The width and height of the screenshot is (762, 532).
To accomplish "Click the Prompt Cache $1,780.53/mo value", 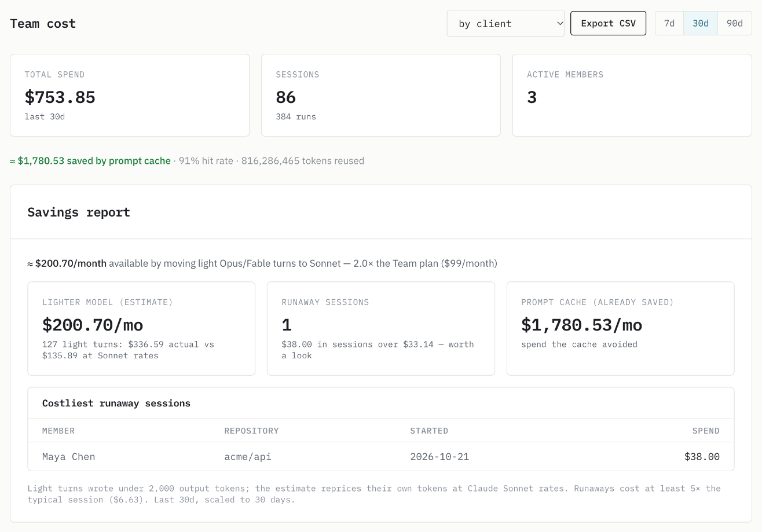I will 581,325.
